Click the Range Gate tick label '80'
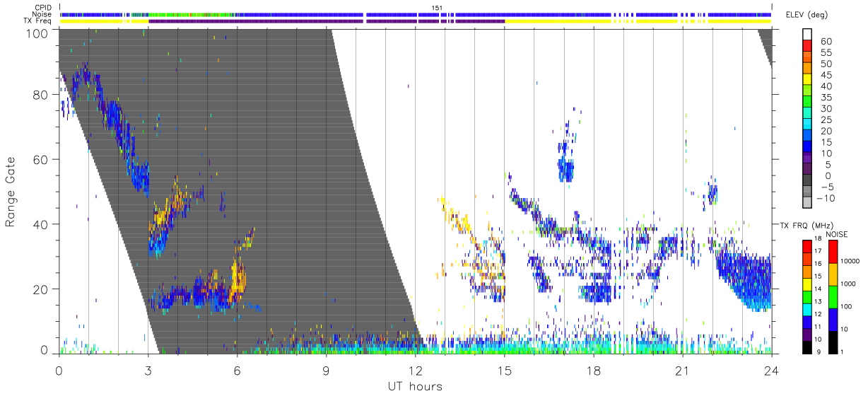Image resolution: width=868 pixels, height=401 pixels. [41, 95]
